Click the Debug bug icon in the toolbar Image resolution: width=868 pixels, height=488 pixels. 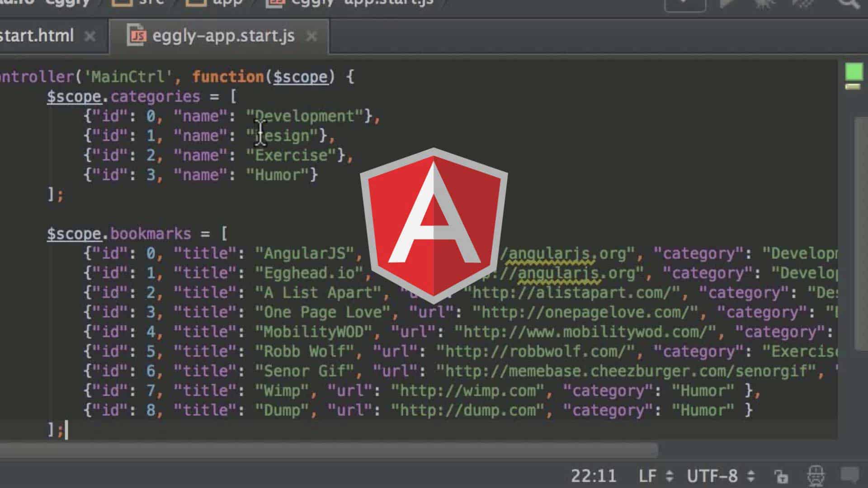(765, 4)
